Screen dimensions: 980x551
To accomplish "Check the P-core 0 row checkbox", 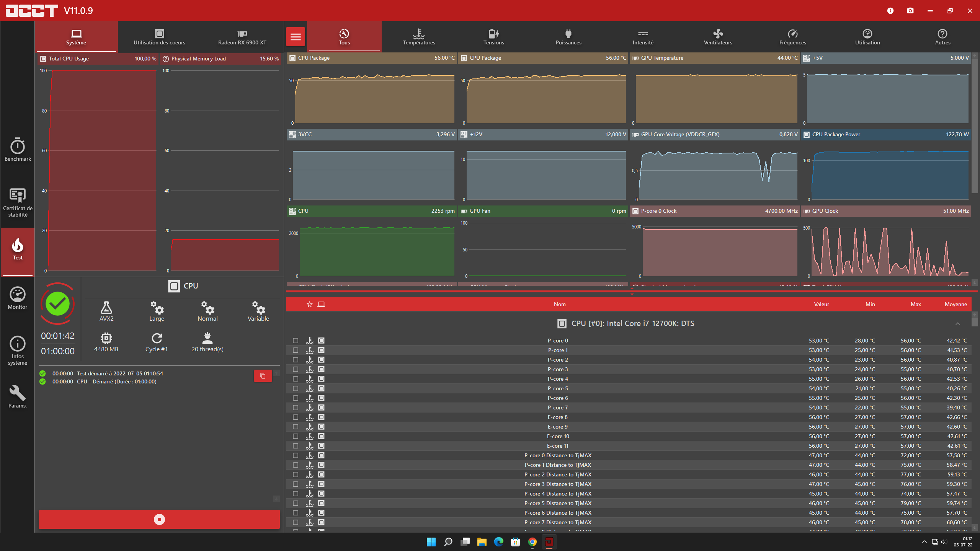I will [x=296, y=341].
